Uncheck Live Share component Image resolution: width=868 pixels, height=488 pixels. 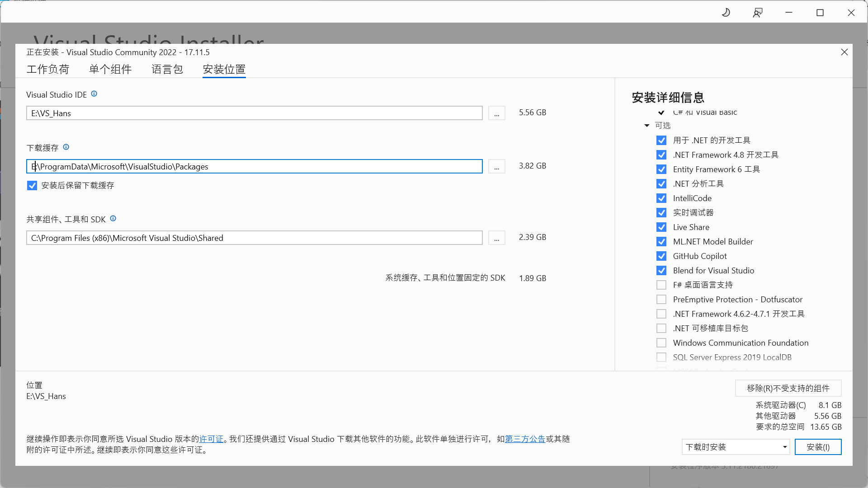point(661,227)
